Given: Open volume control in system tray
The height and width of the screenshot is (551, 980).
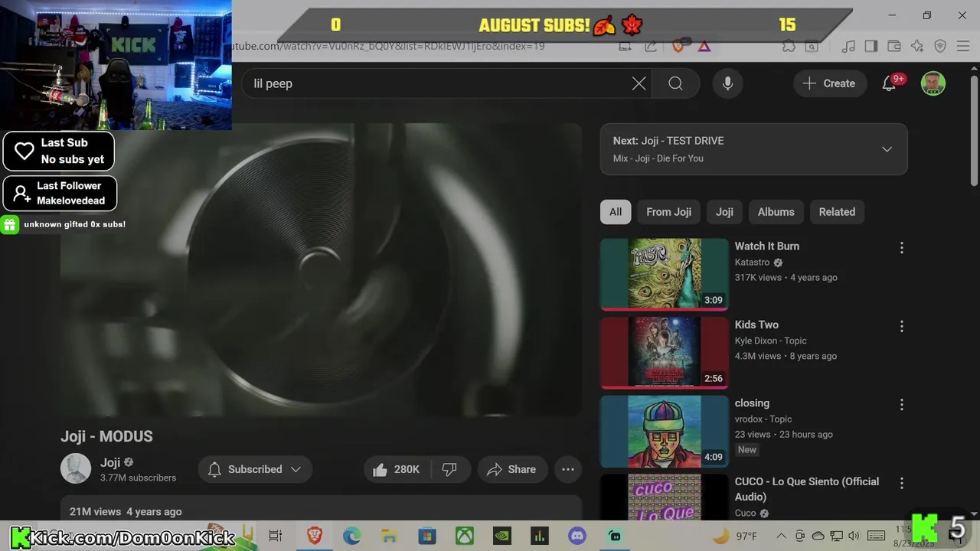Looking at the screenshot, I should pyautogui.click(x=854, y=536).
